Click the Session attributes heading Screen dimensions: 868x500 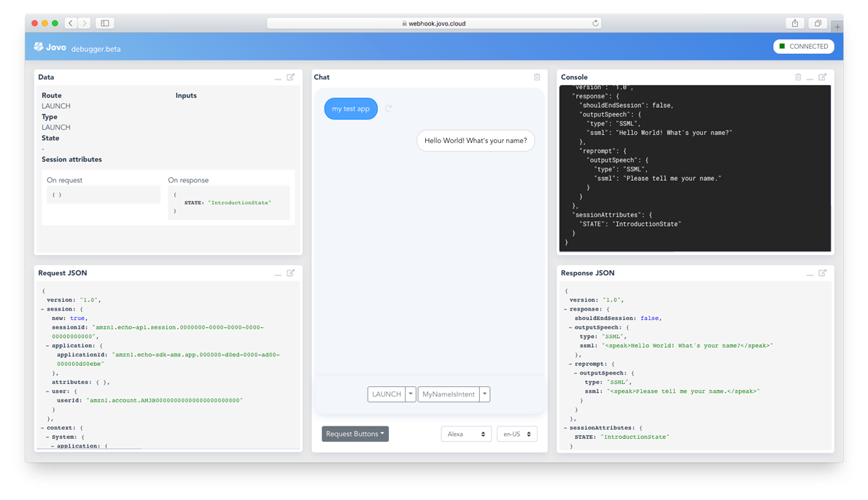pos(72,160)
